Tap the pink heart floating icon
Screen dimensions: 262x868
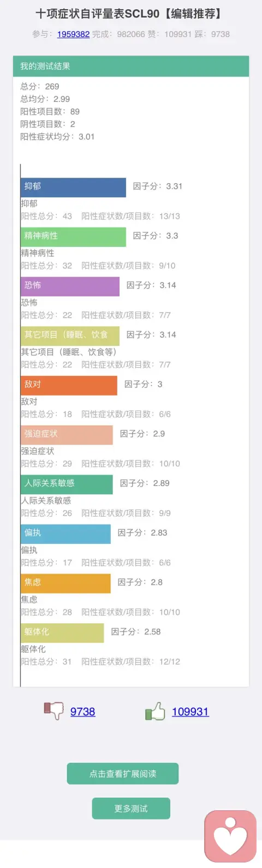[x=230, y=836]
